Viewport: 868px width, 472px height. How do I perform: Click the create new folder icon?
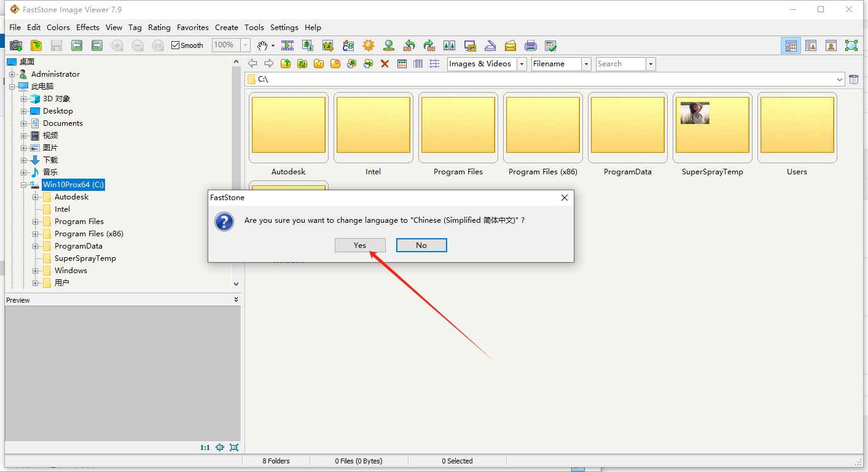pos(335,63)
